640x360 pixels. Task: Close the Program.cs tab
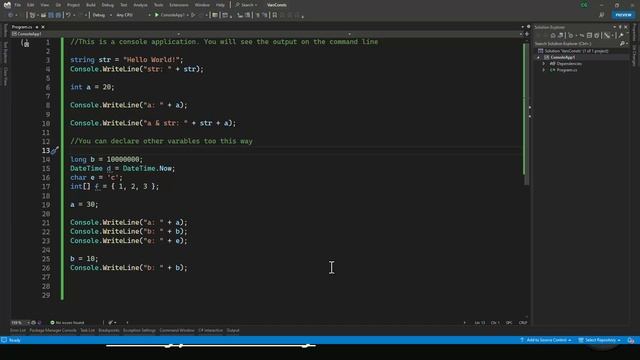[x=43, y=27]
